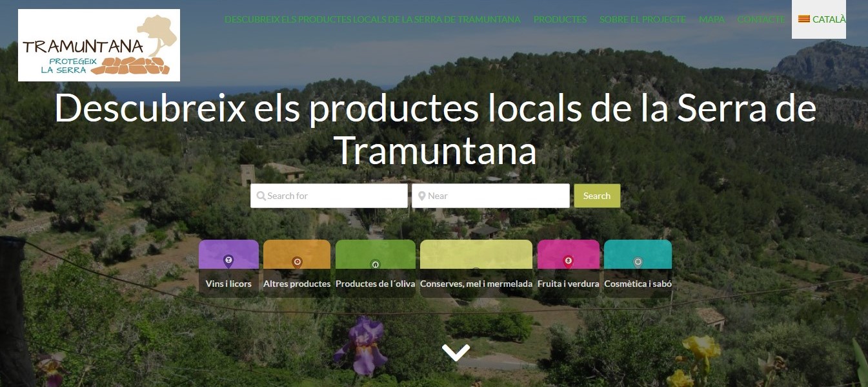Click the magnifying glass icon in search box
This screenshot has width=868, height=387.
pyautogui.click(x=261, y=196)
